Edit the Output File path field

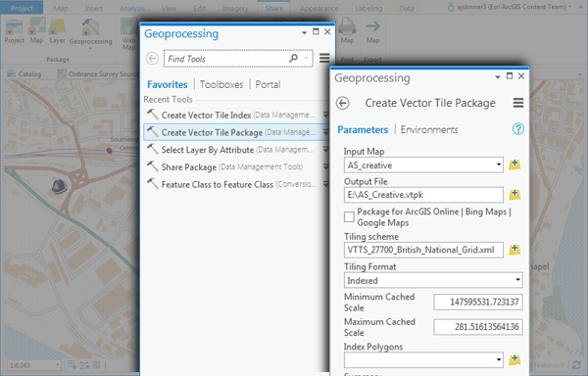point(423,195)
